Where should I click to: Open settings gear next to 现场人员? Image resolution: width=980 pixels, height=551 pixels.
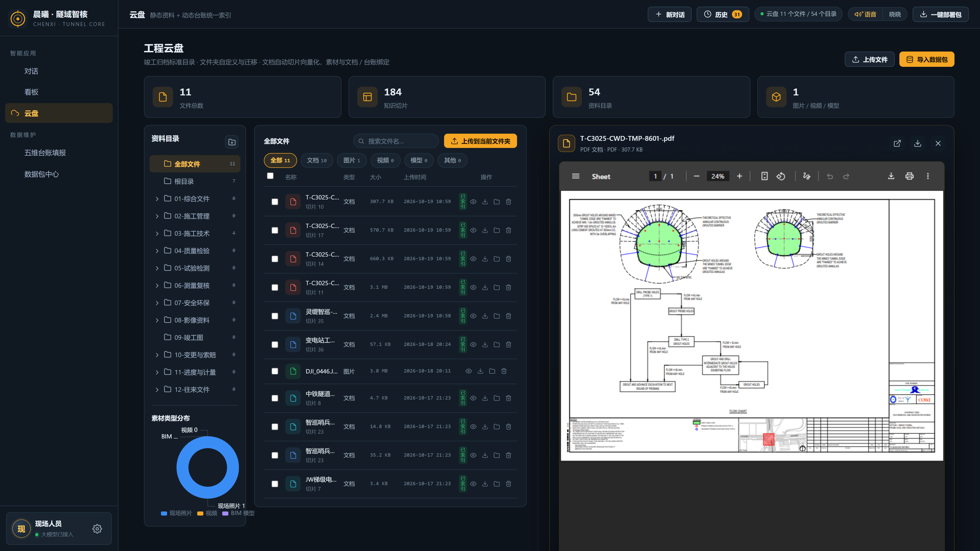coord(97,529)
